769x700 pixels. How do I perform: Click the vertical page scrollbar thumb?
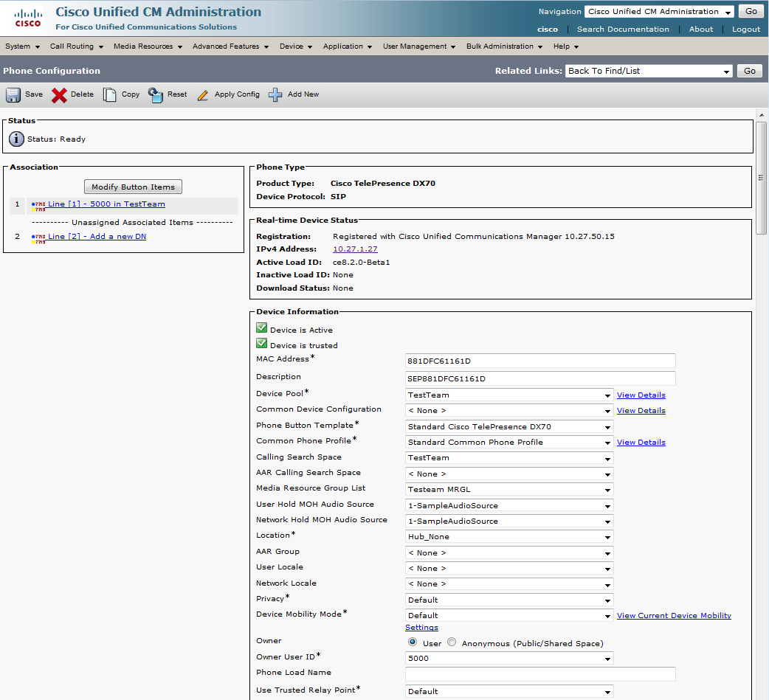[x=762, y=177]
